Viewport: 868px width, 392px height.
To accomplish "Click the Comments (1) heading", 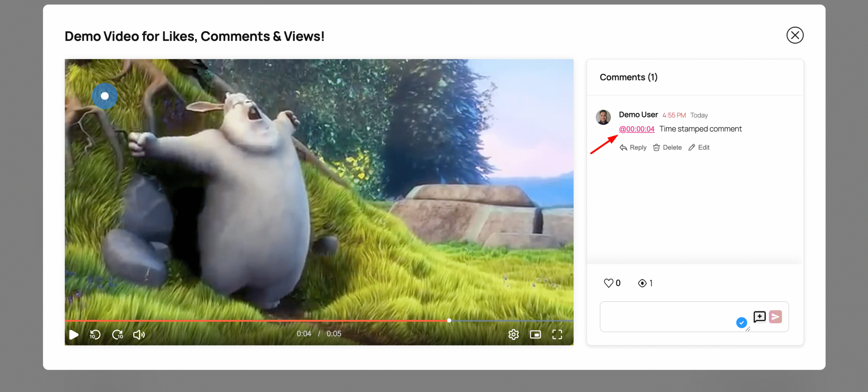I will [x=629, y=77].
